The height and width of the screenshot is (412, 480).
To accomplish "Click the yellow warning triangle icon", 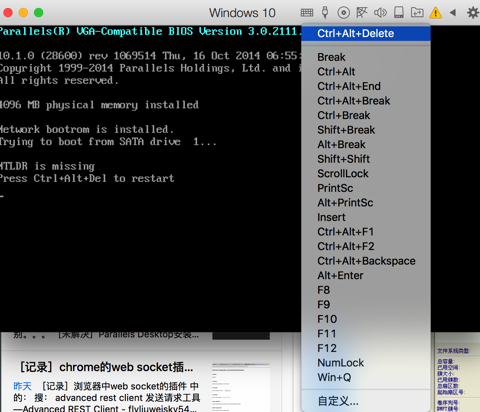I will (435, 13).
